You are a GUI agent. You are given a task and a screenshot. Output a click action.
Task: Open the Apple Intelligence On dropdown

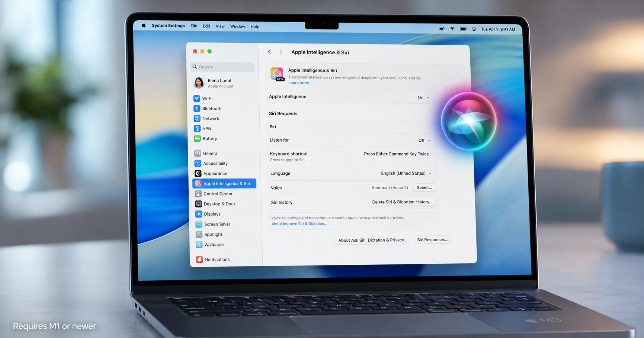(x=423, y=97)
